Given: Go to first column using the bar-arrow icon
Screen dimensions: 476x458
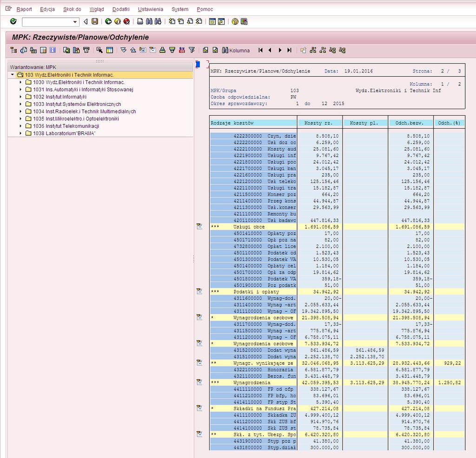Looking at the screenshot, I should [260, 50].
